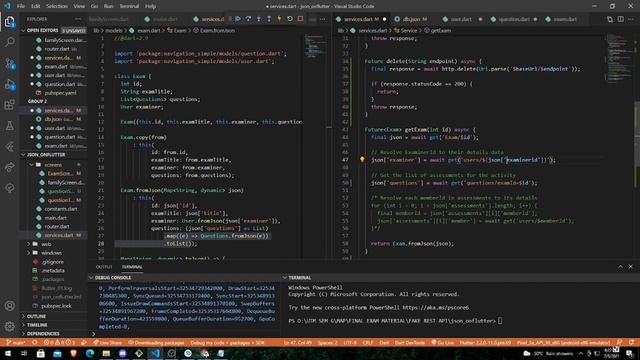Viewport: 640px width, 360px height.
Task: Open the Search view in activity bar
Action: coord(9,42)
